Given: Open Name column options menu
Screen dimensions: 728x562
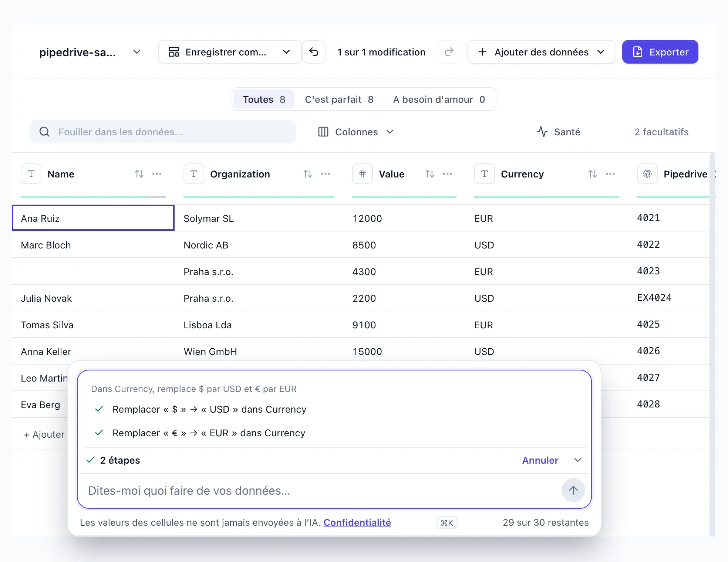Looking at the screenshot, I should point(157,174).
